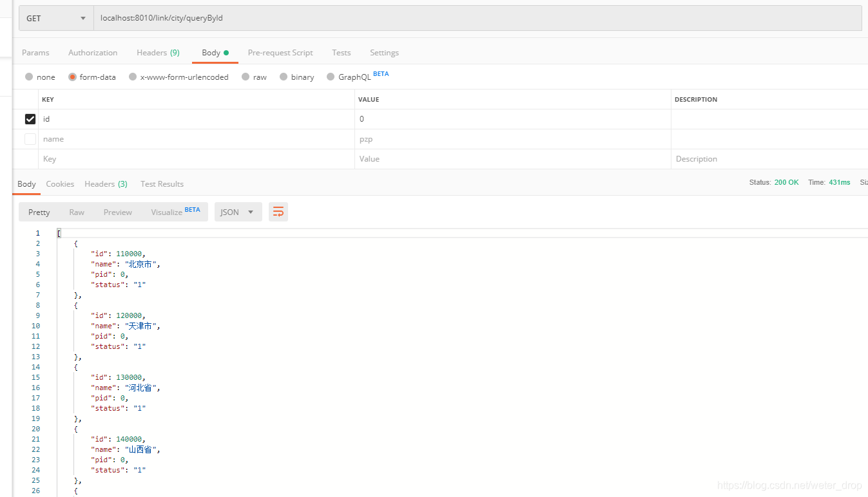This screenshot has width=868, height=497.
Task: Click the 200 OK status text
Action: 786,183
